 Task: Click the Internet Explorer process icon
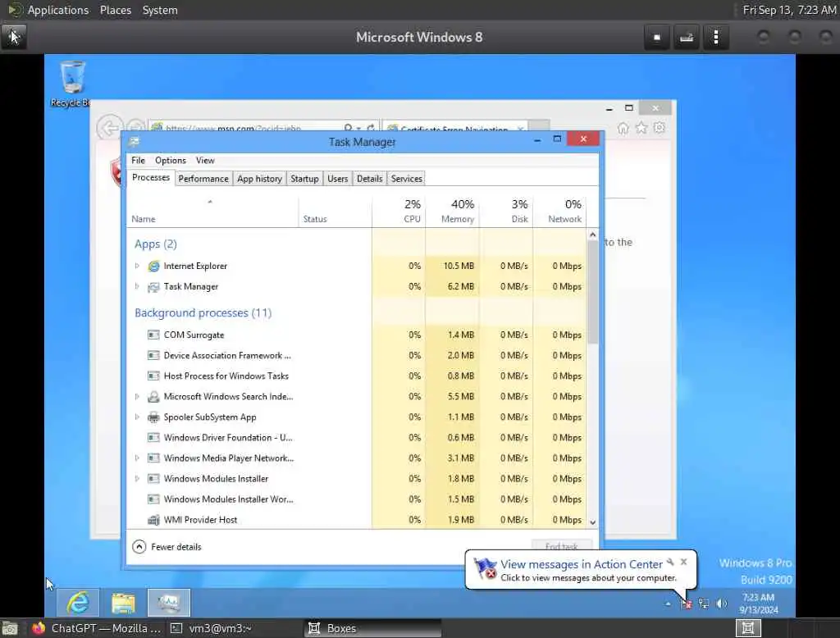coord(153,267)
